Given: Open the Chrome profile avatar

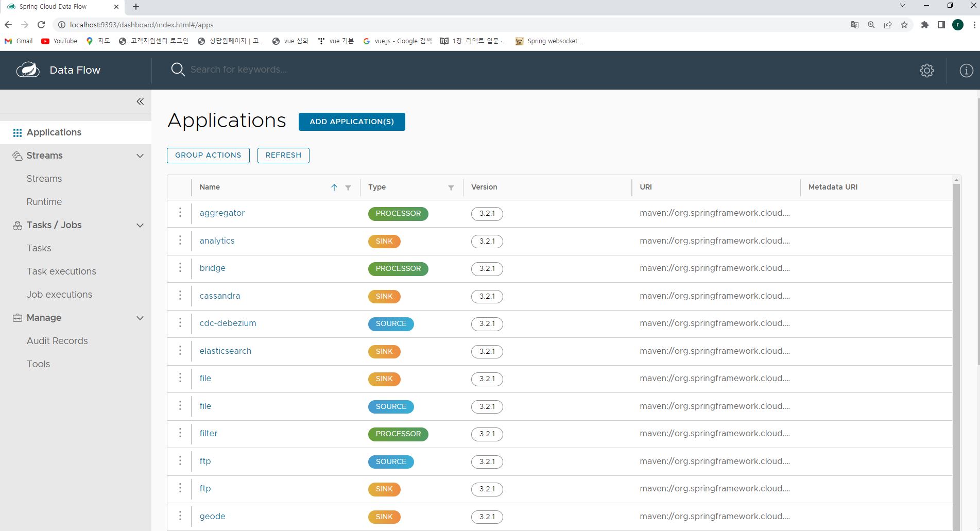Looking at the screenshot, I should 958,25.
